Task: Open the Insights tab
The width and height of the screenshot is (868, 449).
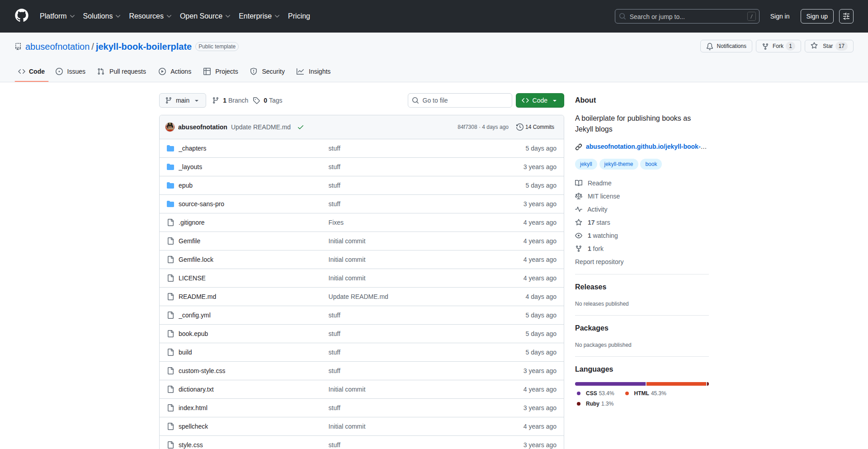Action: (x=314, y=71)
